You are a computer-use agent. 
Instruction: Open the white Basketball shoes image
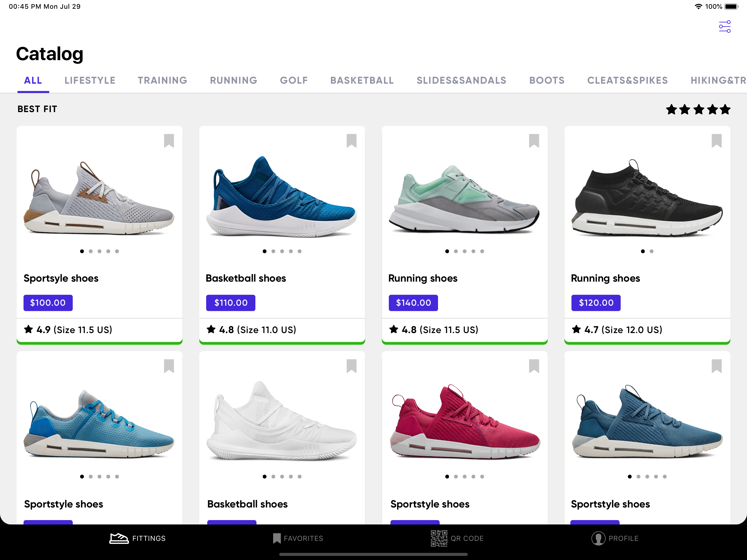tap(282, 421)
